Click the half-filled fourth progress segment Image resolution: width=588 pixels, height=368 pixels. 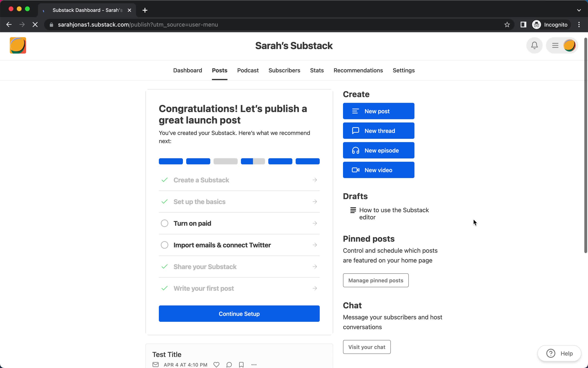tap(253, 161)
